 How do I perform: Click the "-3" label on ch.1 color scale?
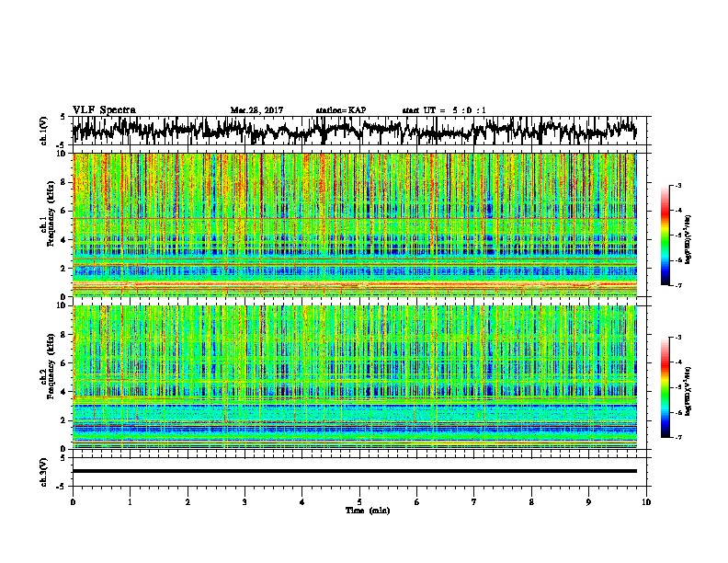pyautogui.click(x=678, y=185)
